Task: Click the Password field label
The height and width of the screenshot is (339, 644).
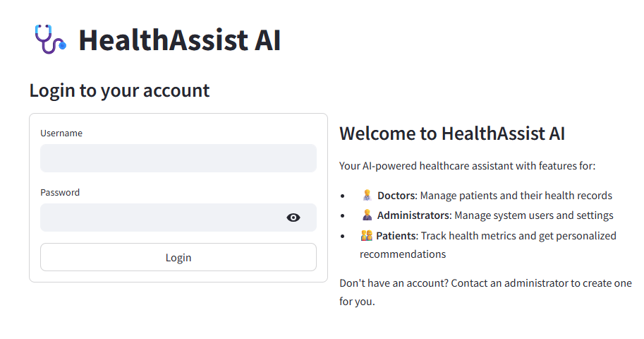Action: (60, 192)
